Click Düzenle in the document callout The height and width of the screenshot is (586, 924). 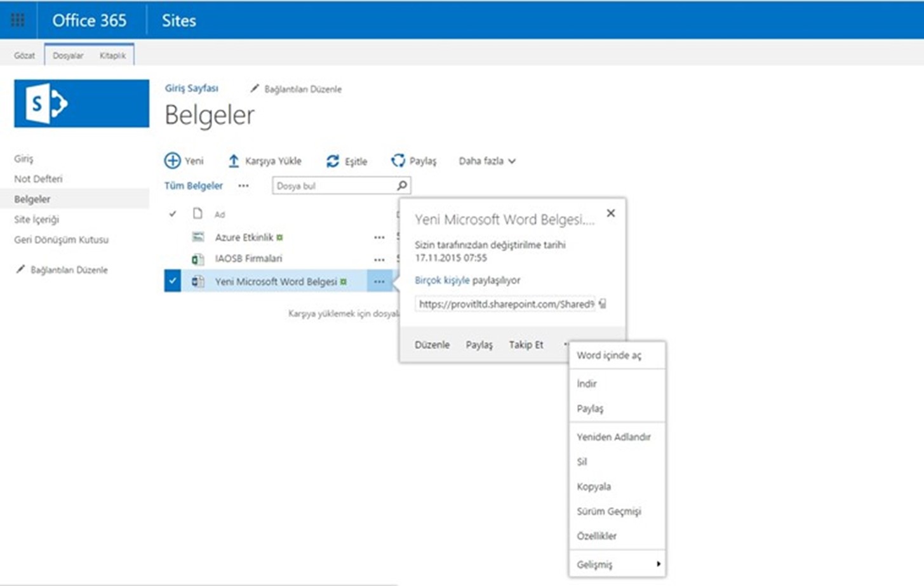(x=432, y=345)
